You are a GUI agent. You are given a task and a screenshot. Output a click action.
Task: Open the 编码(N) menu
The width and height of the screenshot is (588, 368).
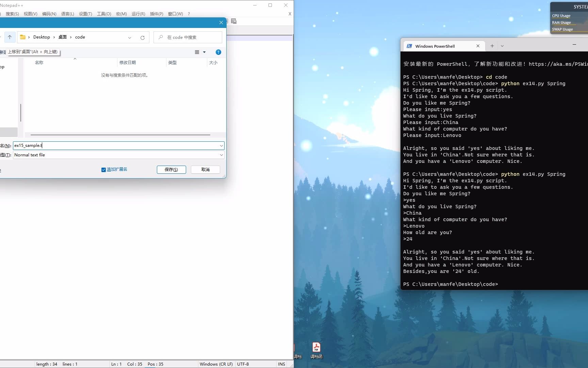click(49, 14)
